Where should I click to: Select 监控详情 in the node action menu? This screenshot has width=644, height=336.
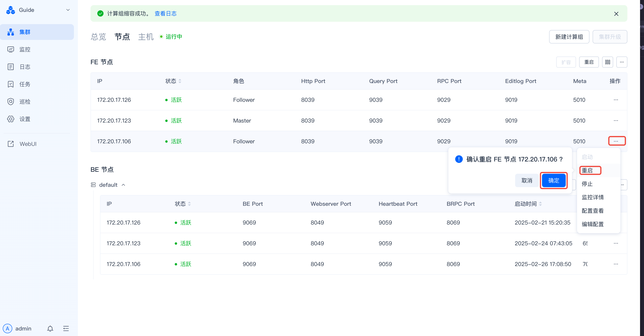[x=599, y=197]
